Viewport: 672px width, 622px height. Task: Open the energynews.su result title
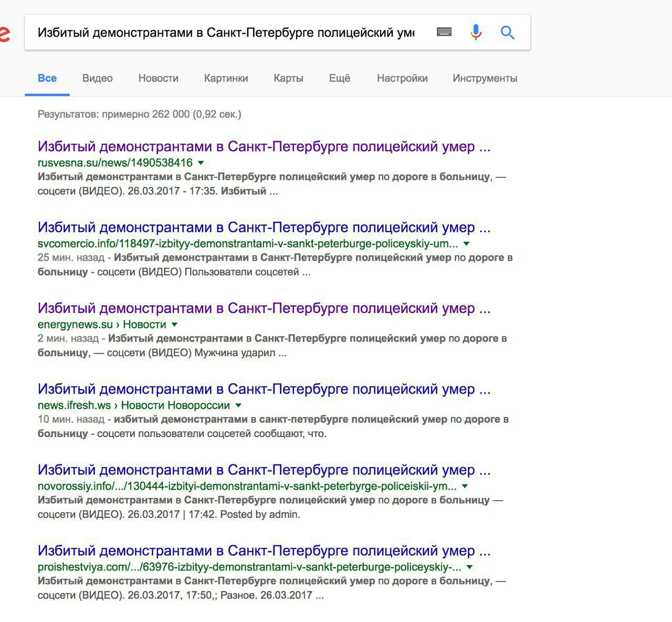tap(264, 308)
